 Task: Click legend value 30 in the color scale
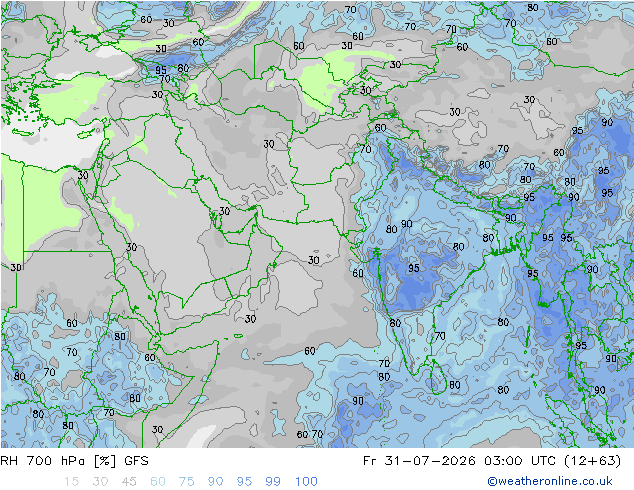coord(100,482)
